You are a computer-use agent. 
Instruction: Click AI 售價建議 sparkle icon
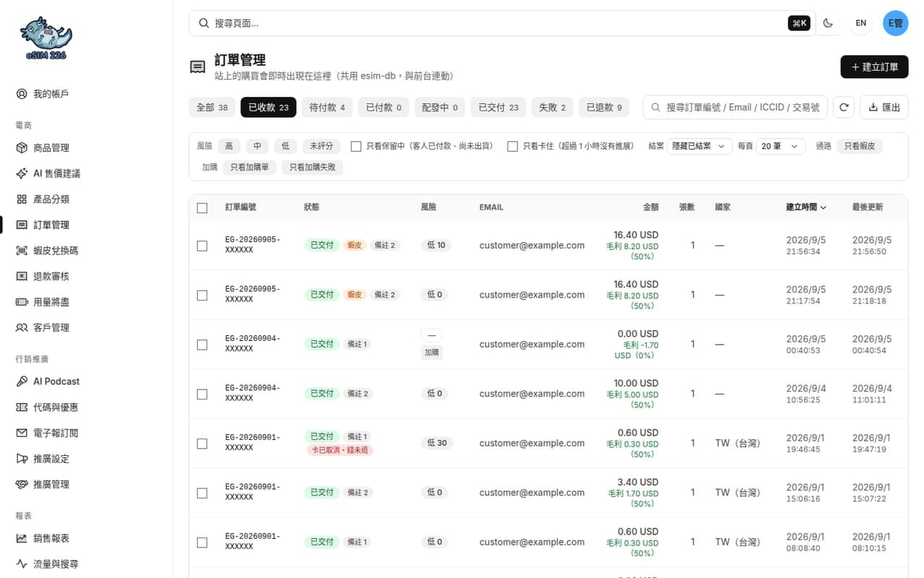(22, 173)
